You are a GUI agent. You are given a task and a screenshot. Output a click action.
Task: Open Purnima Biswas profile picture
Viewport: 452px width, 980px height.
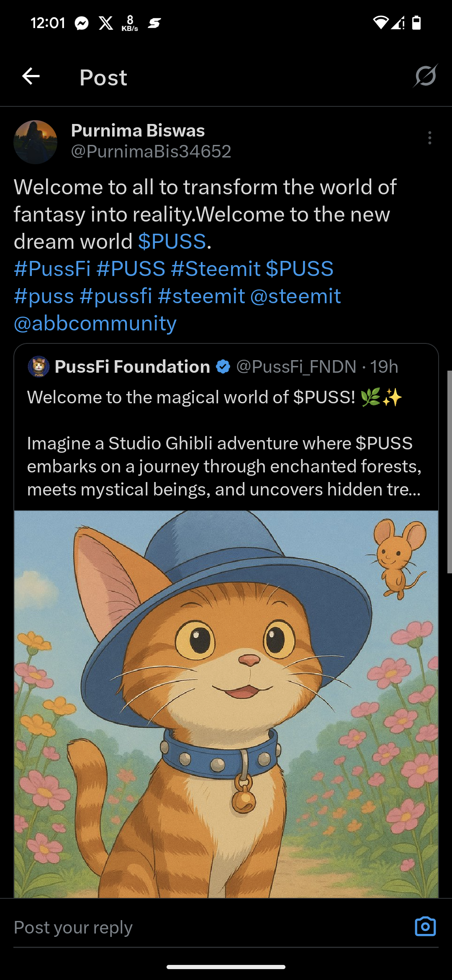point(36,142)
